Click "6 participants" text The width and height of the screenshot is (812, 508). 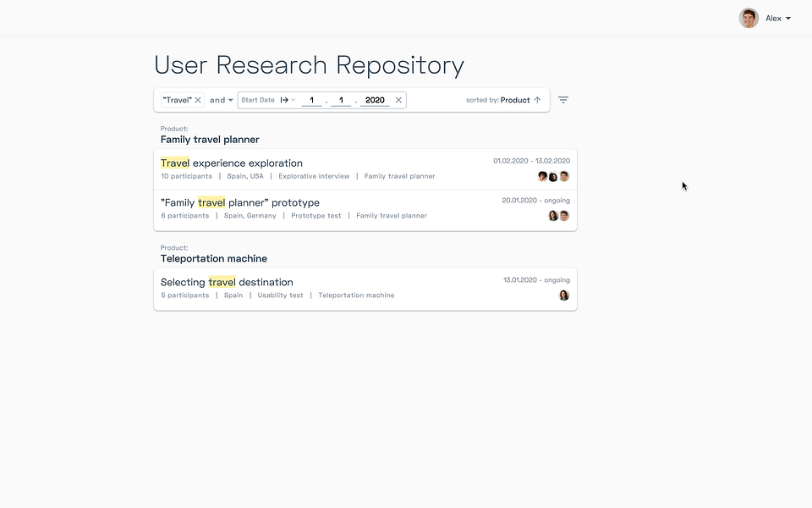185,216
